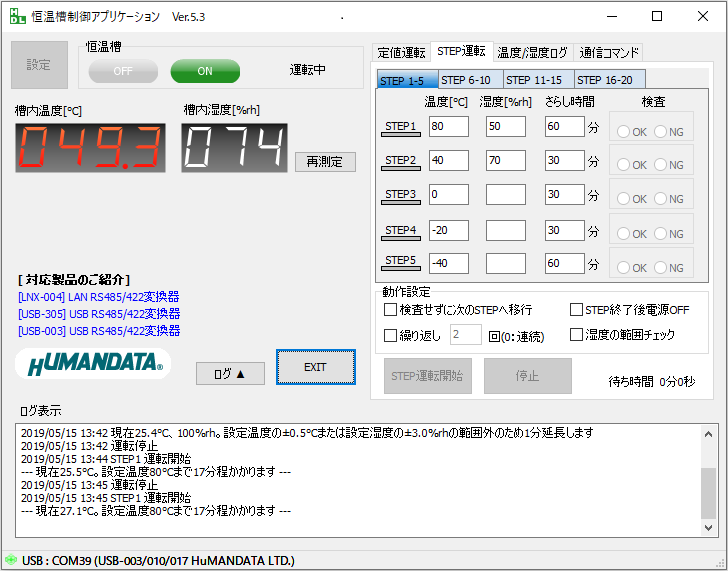Click the STEP2 label button
Viewport: 728px width, 571px height.
(x=400, y=160)
